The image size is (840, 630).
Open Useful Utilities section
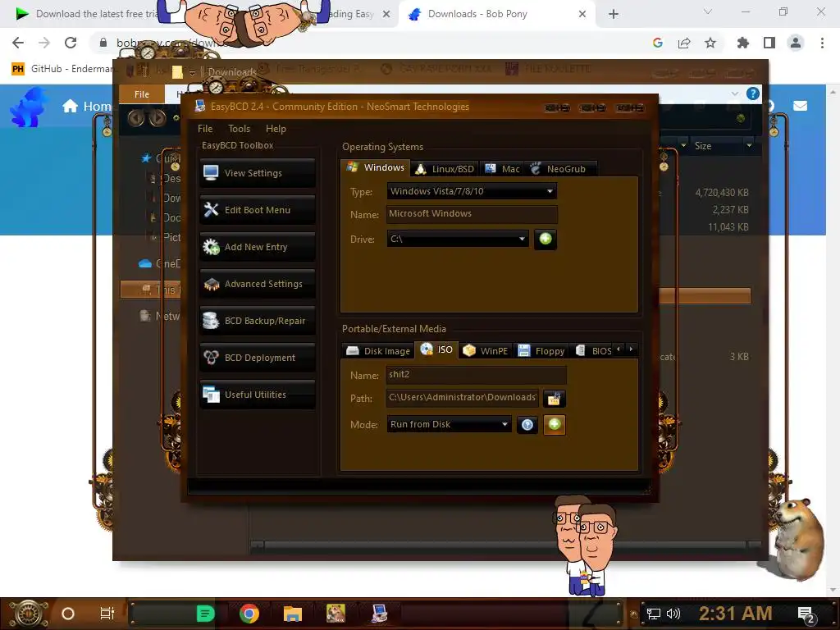click(x=257, y=395)
